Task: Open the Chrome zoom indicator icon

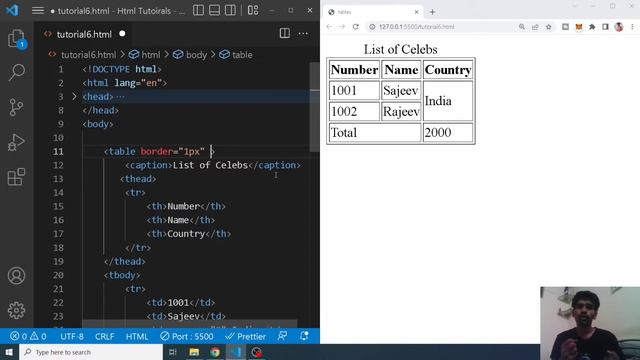Action: pos(522,27)
